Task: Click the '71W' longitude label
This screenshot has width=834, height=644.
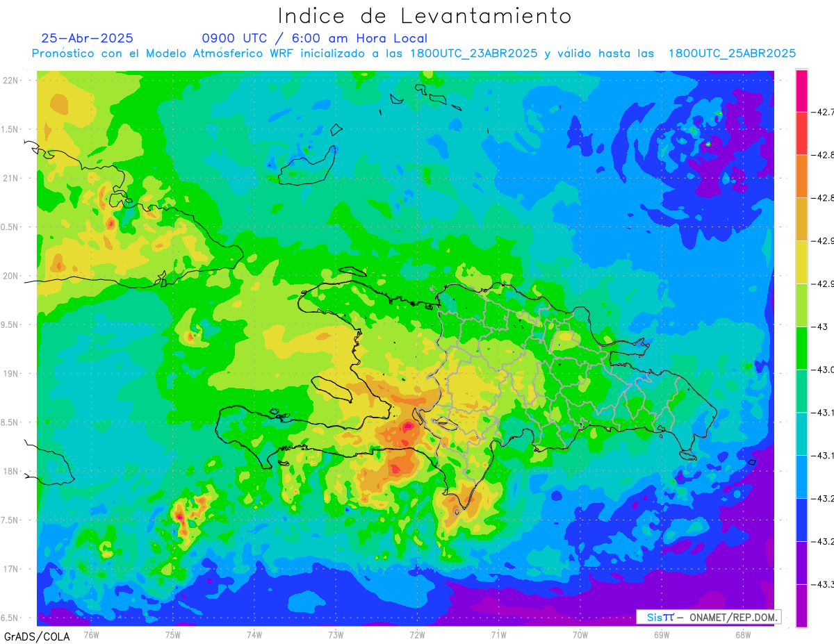Action: pos(498,635)
